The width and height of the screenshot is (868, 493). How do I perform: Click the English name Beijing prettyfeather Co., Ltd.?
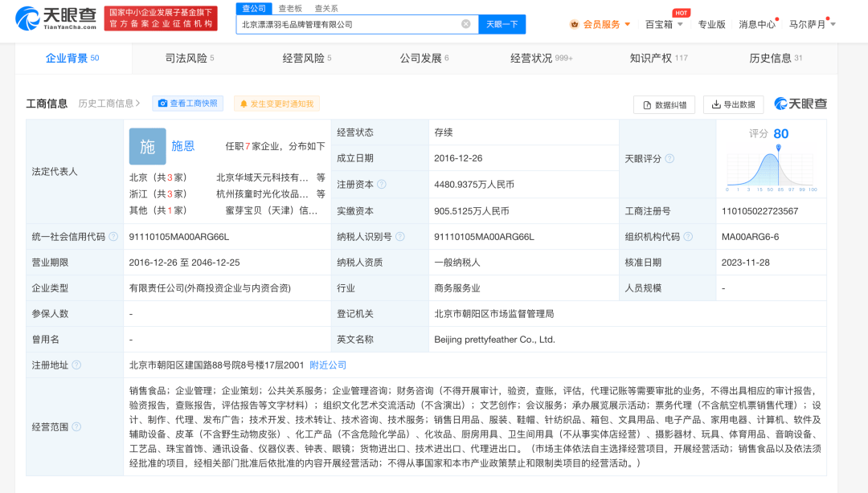pyautogui.click(x=494, y=340)
